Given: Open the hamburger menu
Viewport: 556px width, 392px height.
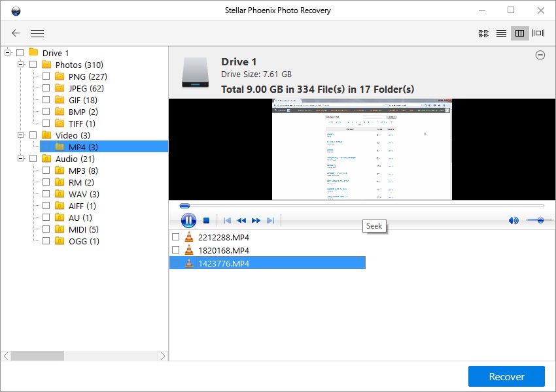Looking at the screenshot, I should coord(37,33).
